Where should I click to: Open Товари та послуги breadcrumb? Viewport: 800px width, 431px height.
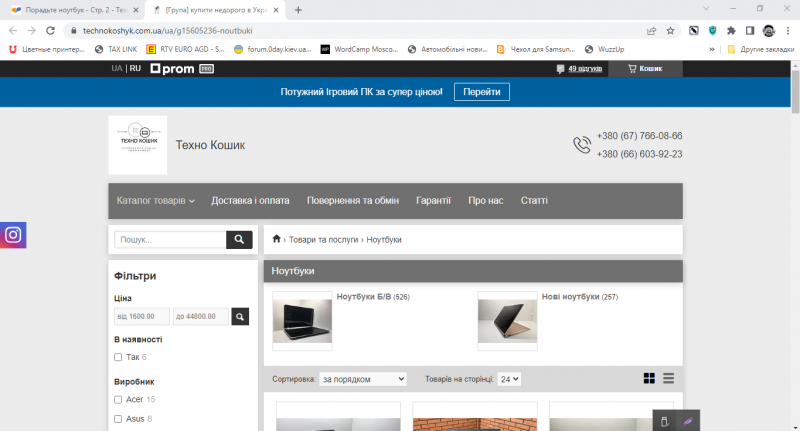point(323,239)
